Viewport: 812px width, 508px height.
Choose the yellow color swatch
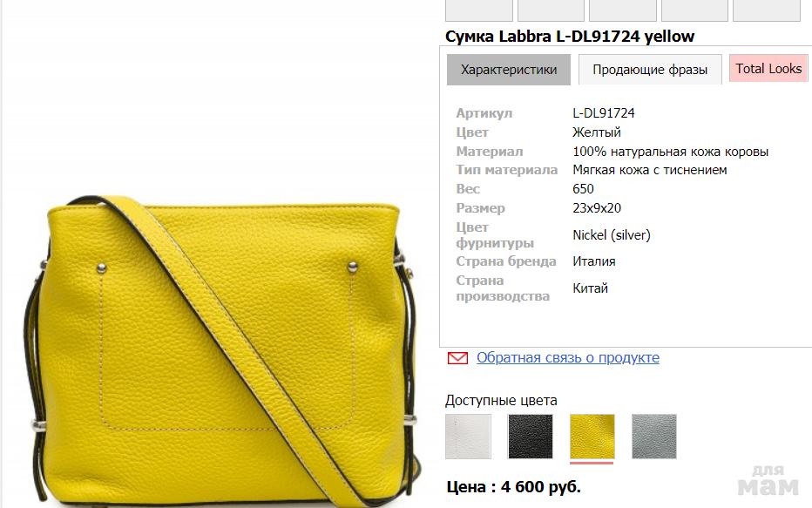point(592,437)
